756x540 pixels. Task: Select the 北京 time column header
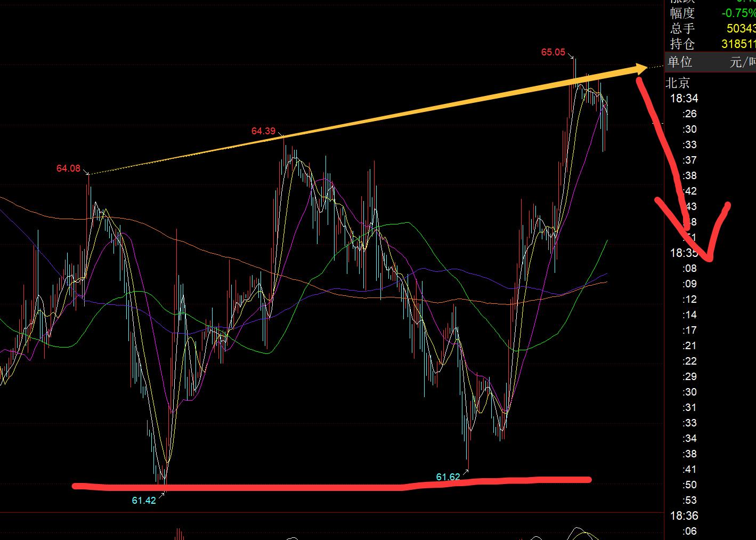pos(678,83)
